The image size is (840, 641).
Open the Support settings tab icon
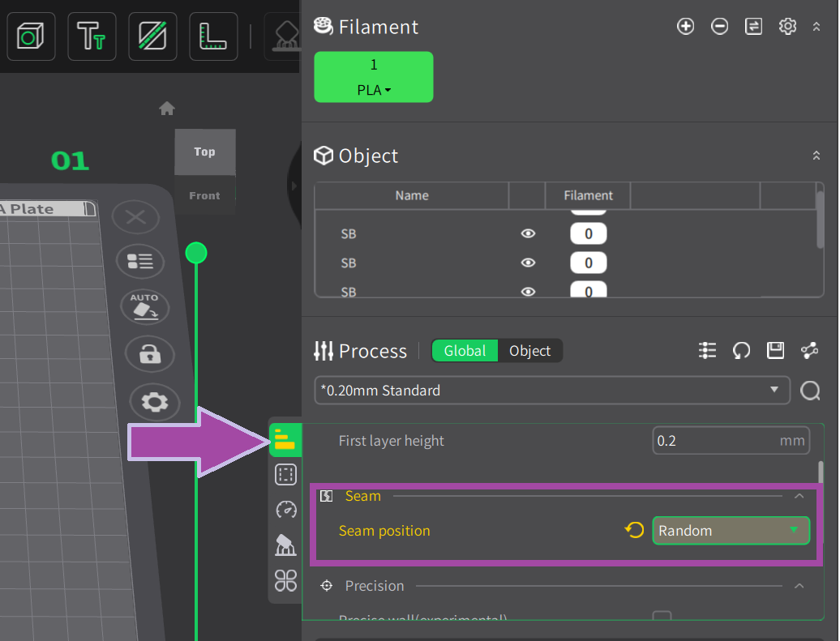coord(285,545)
